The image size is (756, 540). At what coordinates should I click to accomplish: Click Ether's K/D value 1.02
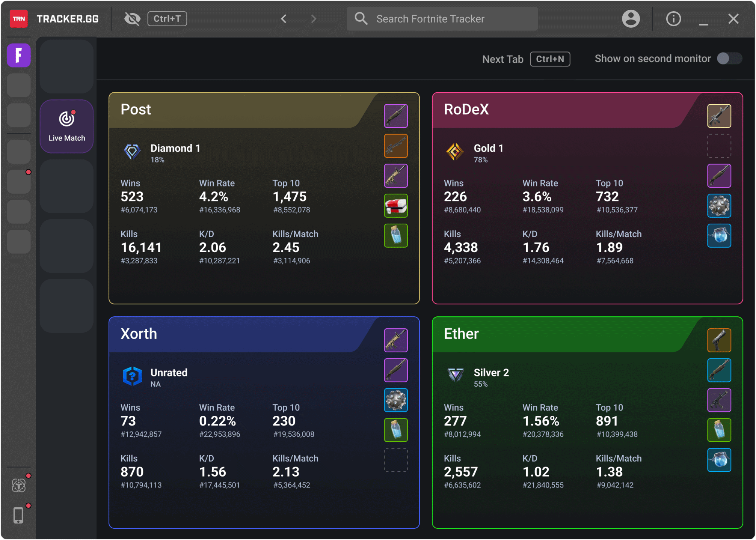(x=536, y=472)
